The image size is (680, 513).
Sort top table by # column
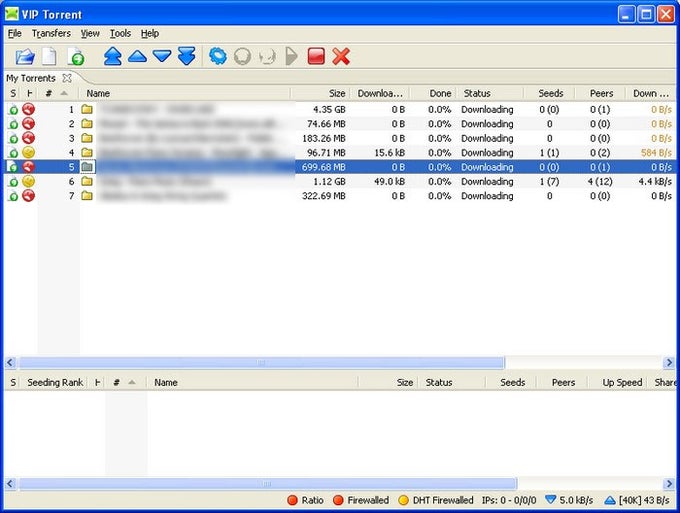coord(57,93)
